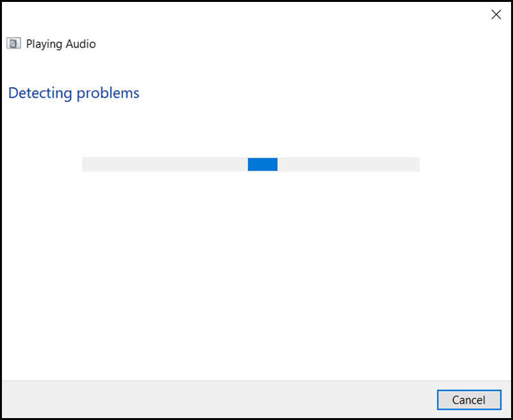
Task: Select the blue progress indicator block
Action: click(263, 164)
